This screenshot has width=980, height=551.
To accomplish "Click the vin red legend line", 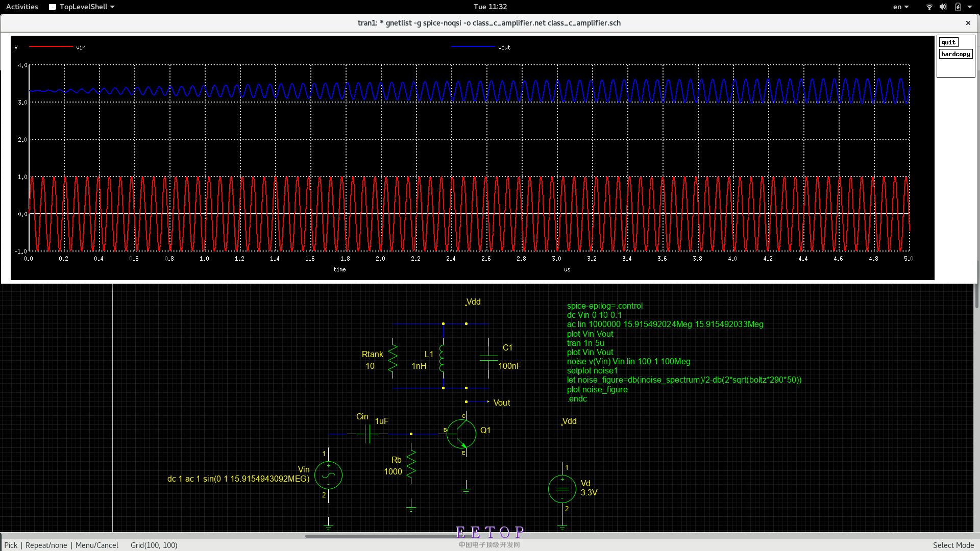I will click(51, 47).
